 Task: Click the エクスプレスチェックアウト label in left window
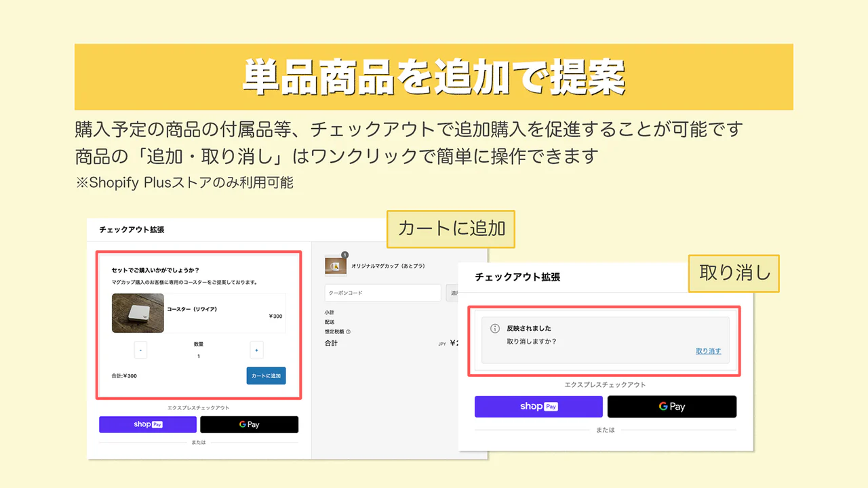point(199,408)
